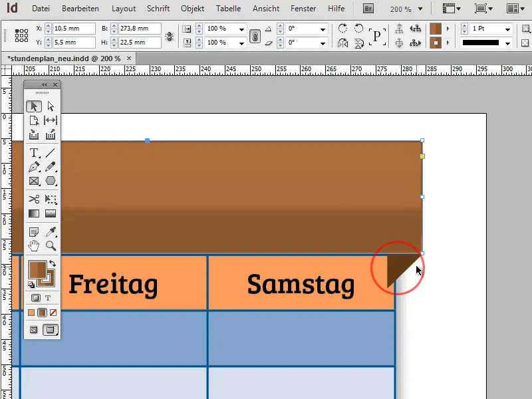This screenshot has height=399, width=532.
Task: Toggle constrain width and height link
Action: [169, 36]
